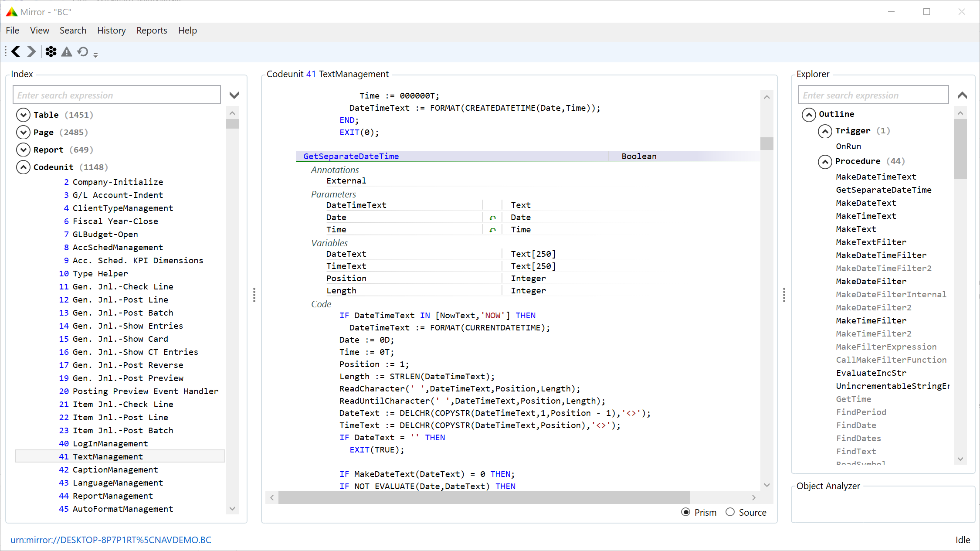Click the flower-shaped toolbar icon

(51, 51)
